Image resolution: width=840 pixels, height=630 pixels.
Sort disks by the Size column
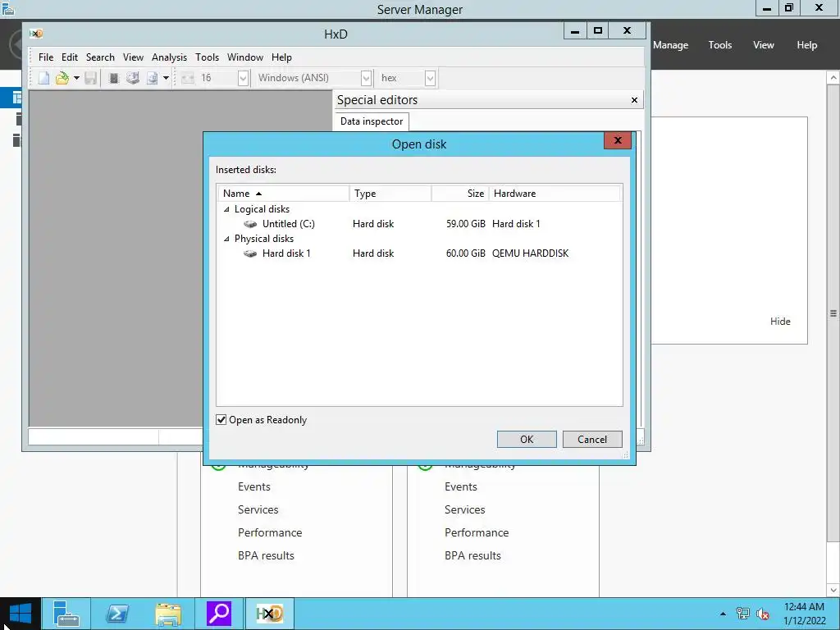[460, 194]
